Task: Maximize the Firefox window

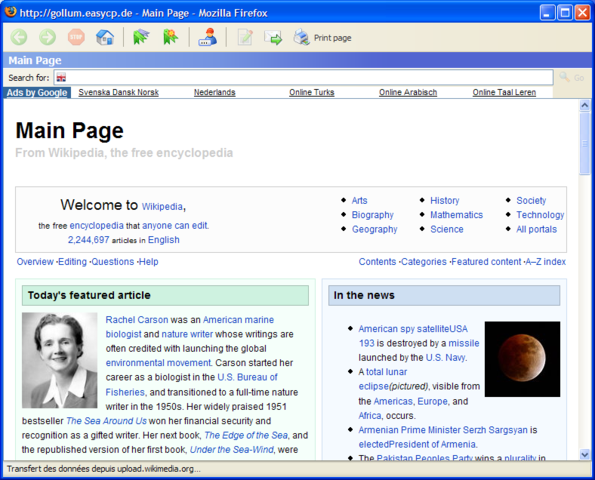Action: click(565, 13)
